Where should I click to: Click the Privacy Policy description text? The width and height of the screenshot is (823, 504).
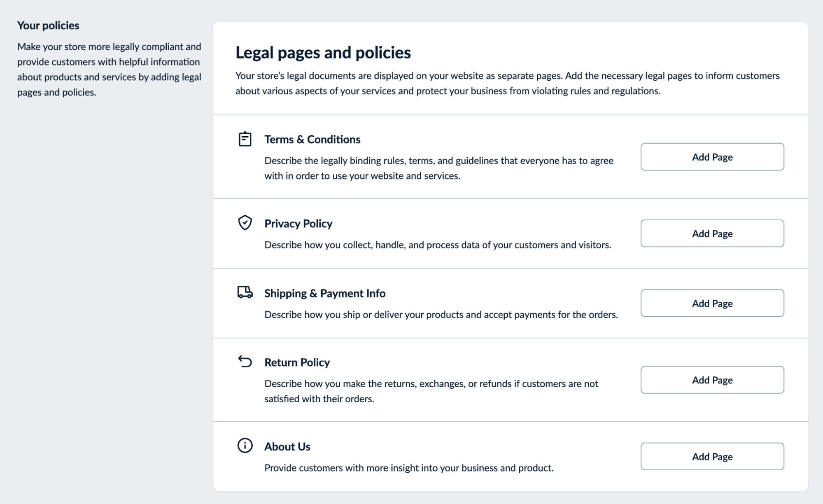click(438, 245)
